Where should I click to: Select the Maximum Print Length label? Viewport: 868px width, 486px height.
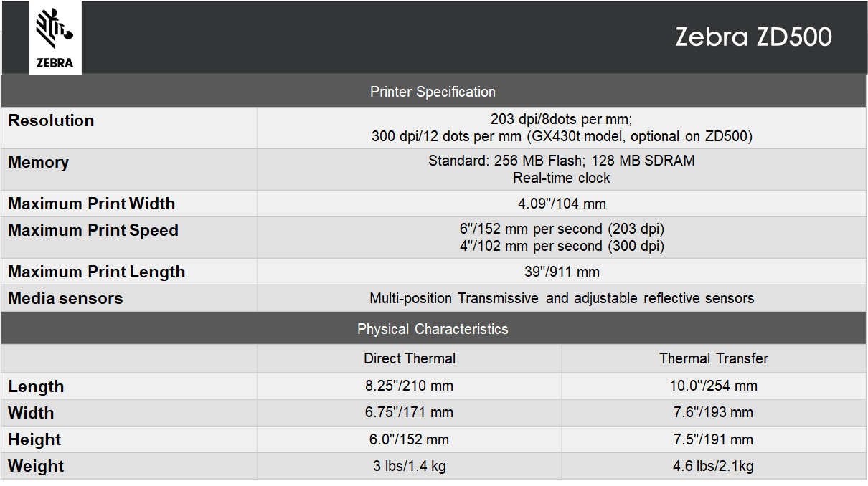(97, 272)
